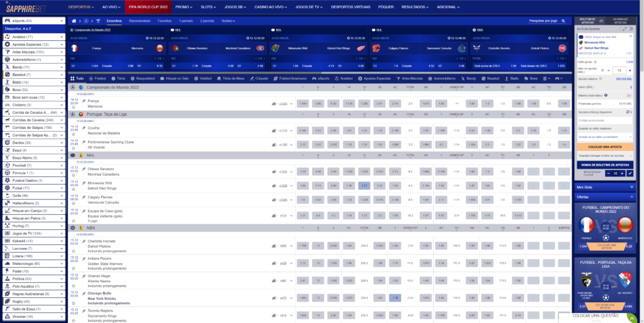Open PÓQUER menu item
This screenshot has height=323, width=644.
[x=386, y=7]
